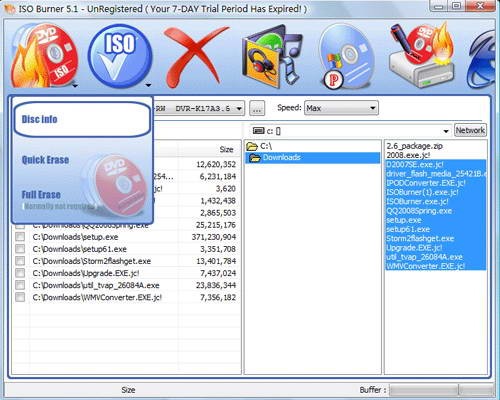This screenshot has height=400, width=500.
Task: Select the Downloads folder in tree
Action: (x=313, y=158)
